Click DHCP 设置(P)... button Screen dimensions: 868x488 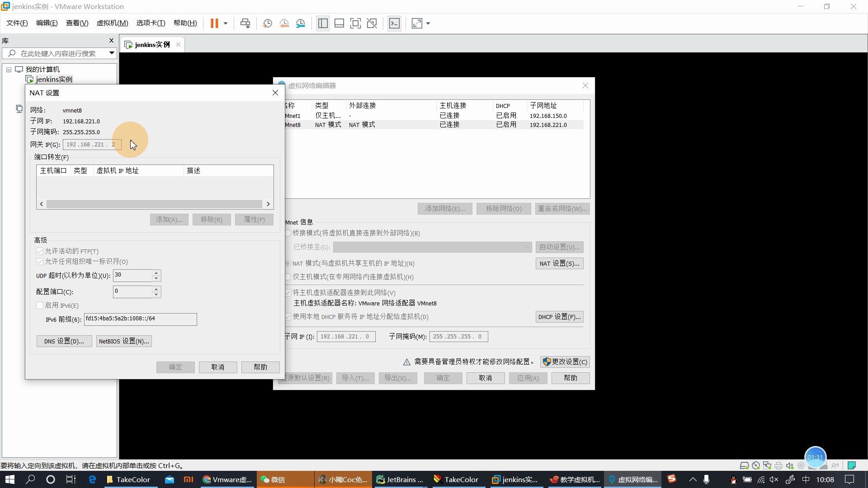[x=559, y=317]
